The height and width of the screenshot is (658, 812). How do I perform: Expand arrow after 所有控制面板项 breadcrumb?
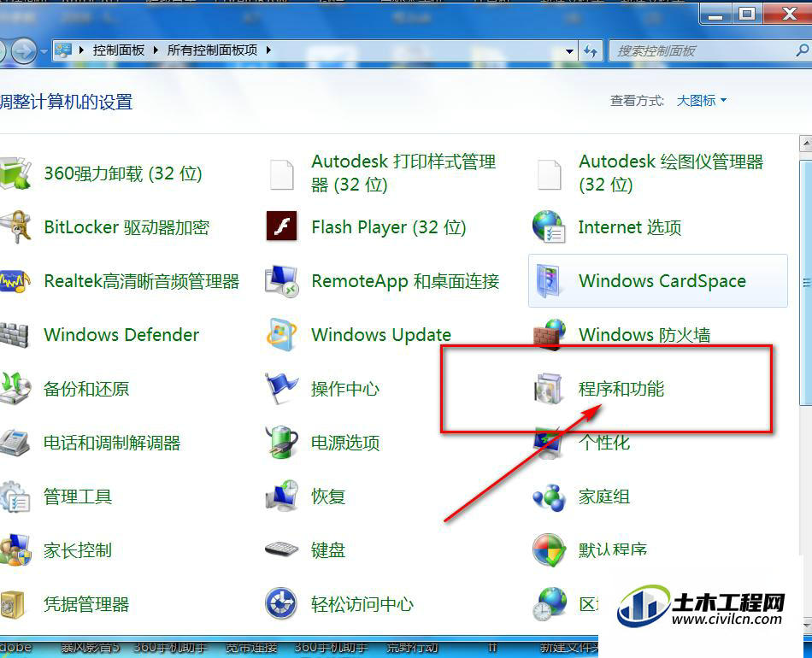click(268, 50)
